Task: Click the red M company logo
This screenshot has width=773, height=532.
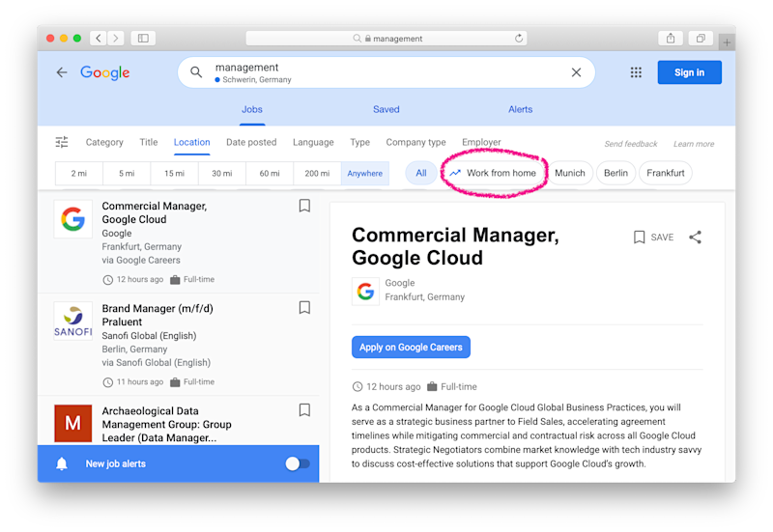Action: click(73, 424)
